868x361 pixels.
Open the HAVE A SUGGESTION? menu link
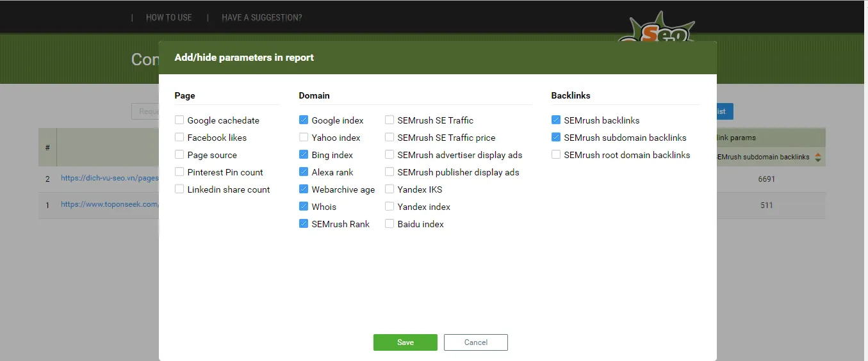coord(261,18)
